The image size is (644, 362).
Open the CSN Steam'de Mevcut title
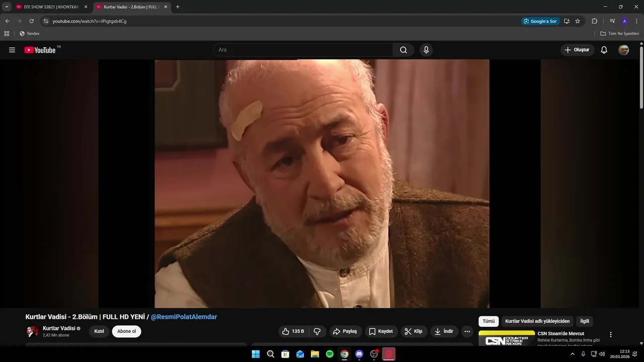click(x=560, y=333)
